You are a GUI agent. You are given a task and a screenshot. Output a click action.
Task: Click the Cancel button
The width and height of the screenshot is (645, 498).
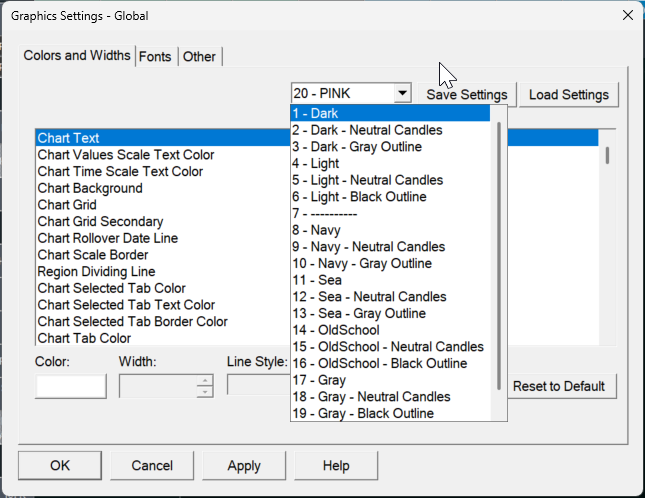pyautogui.click(x=152, y=465)
